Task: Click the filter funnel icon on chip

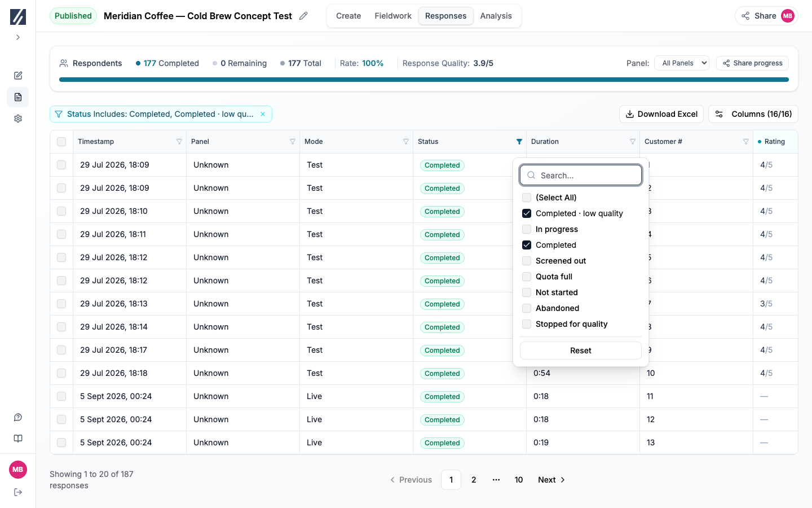Action: (x=59, y=114)
